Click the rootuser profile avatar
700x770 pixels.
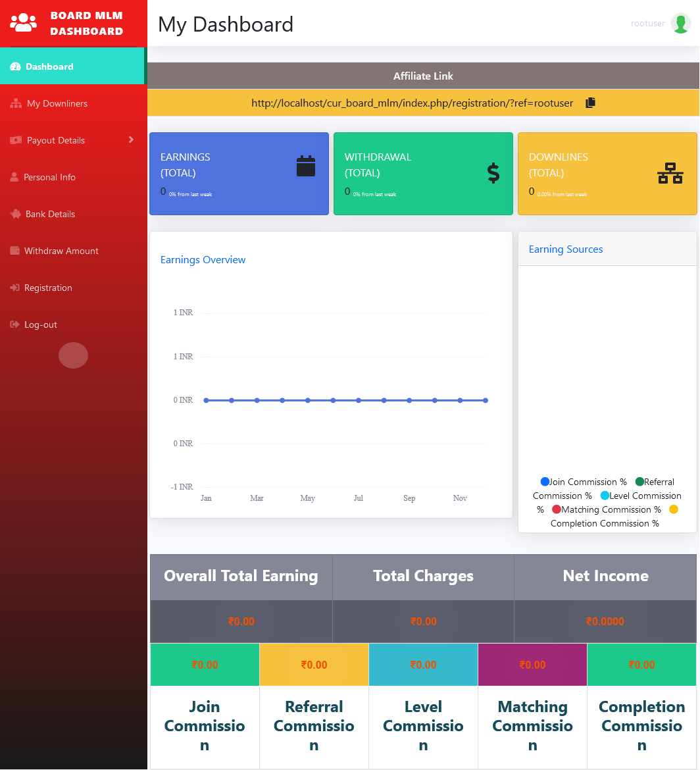pos(681,23)
